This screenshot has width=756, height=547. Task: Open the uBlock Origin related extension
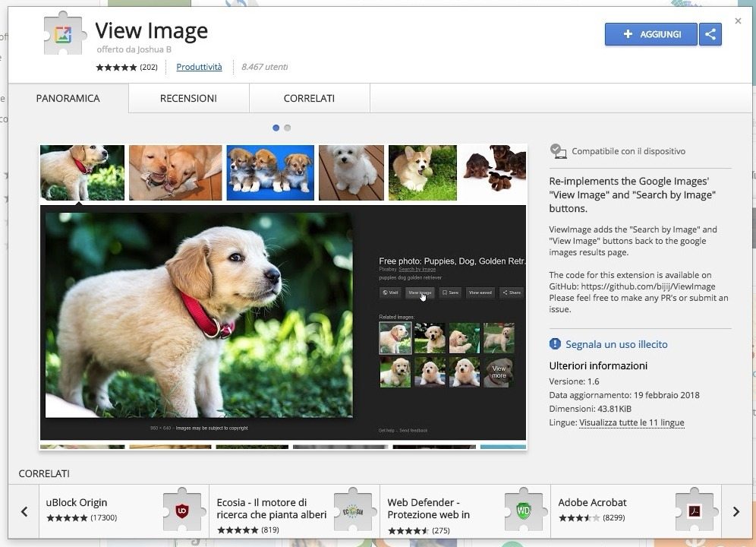124,511
